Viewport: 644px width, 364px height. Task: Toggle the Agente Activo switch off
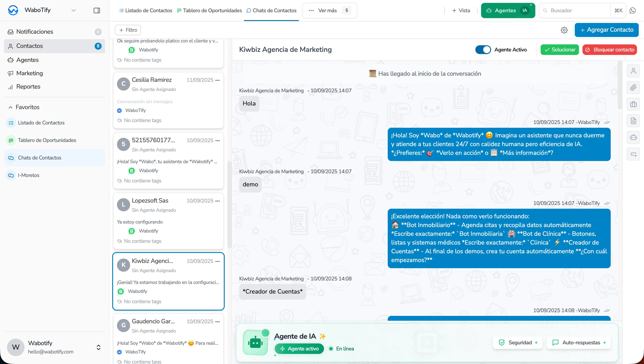pos(483,49)
